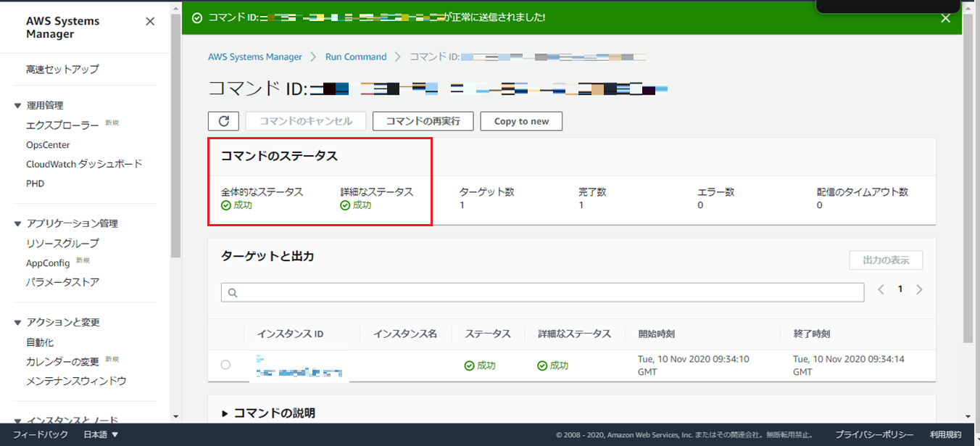Dismiss the green success notification banner
Image resolution: width=980 pixels, height=446 pixels.
[x=945, y=18]
